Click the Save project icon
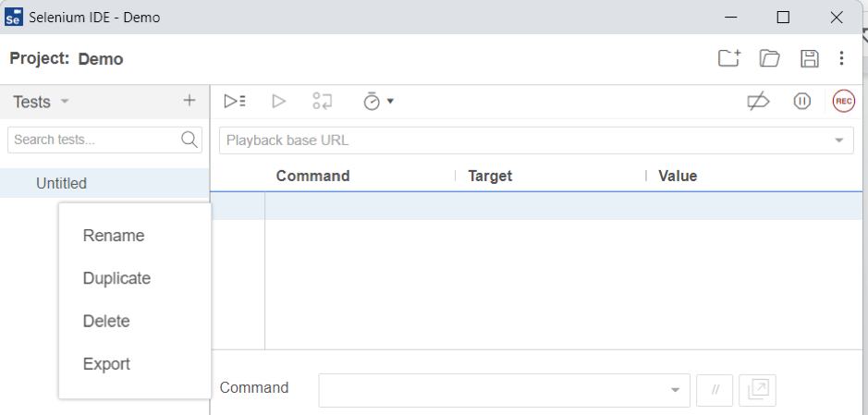The image size is (868, 415). tap(810, 59)
